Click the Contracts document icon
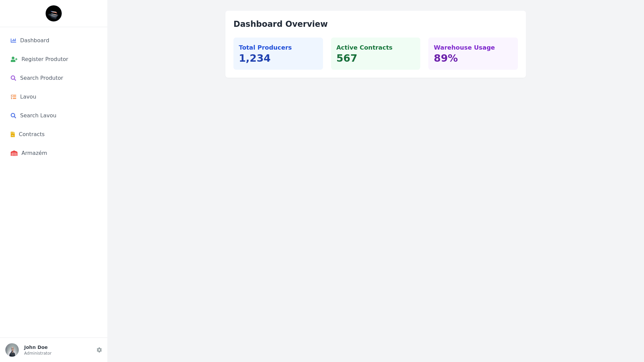Viewport: 644px width, 362px height. point(13,134)
